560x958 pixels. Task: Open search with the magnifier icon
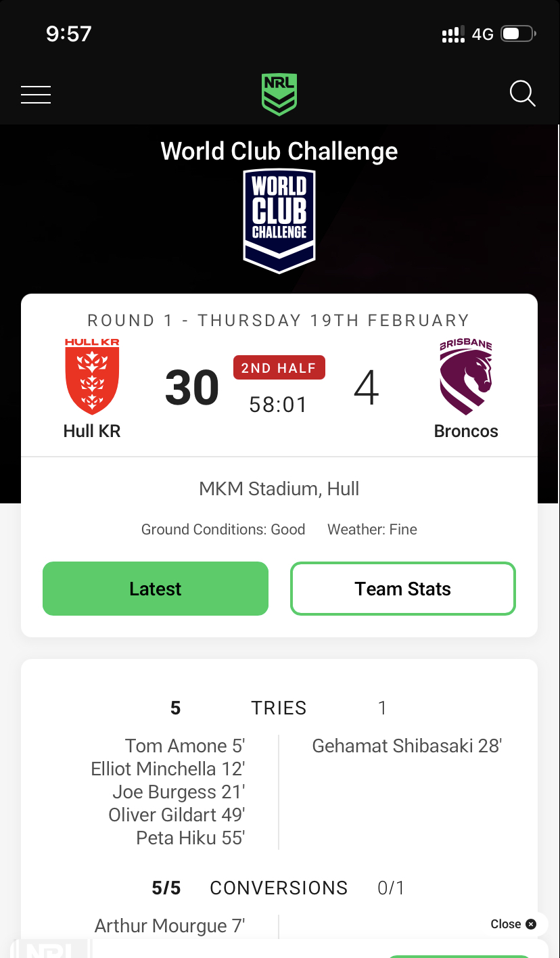522,94
